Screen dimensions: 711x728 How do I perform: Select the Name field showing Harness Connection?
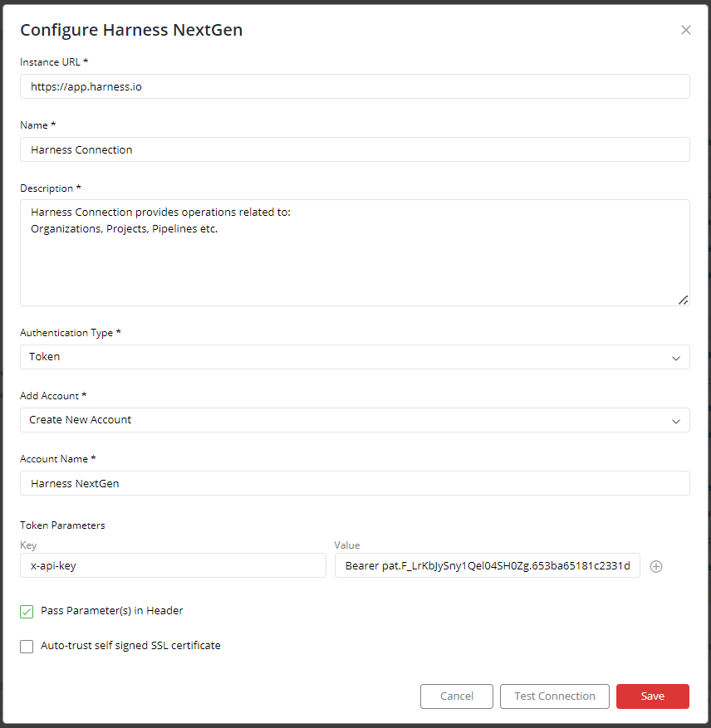(x=355, y=149)
